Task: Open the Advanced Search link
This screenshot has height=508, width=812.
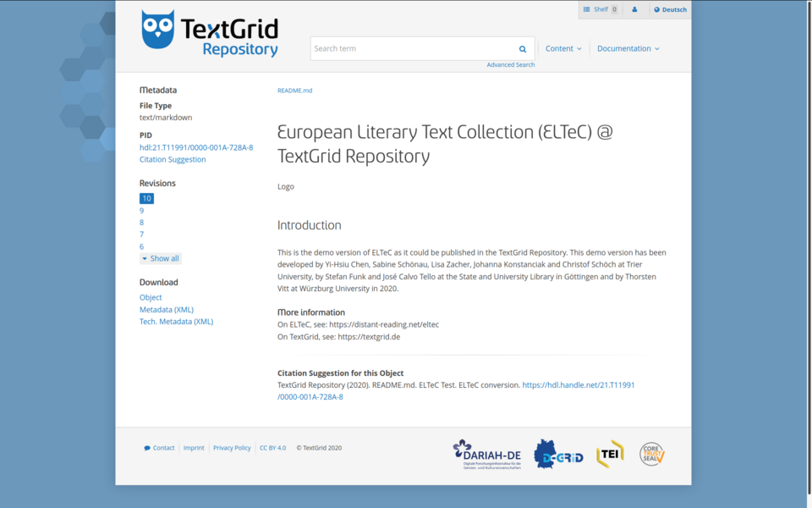Action: point(510,65)
